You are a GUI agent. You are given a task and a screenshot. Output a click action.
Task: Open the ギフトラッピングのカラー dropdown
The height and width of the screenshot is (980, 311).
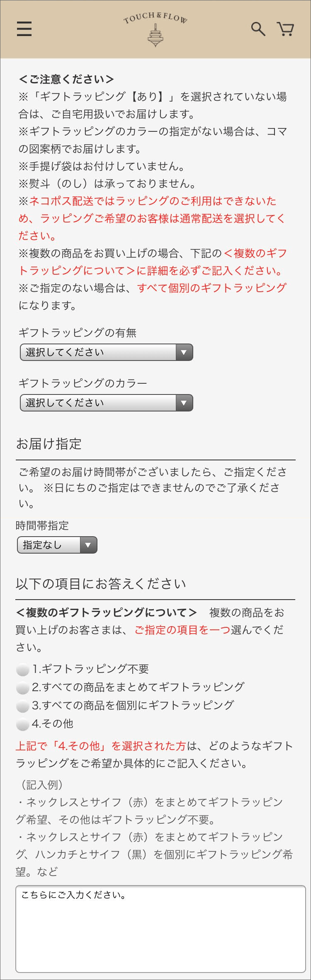[107, 403]
